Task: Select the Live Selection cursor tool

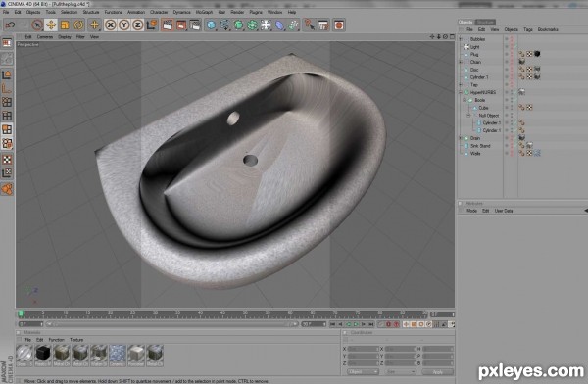Action: (x=37, y=25)
